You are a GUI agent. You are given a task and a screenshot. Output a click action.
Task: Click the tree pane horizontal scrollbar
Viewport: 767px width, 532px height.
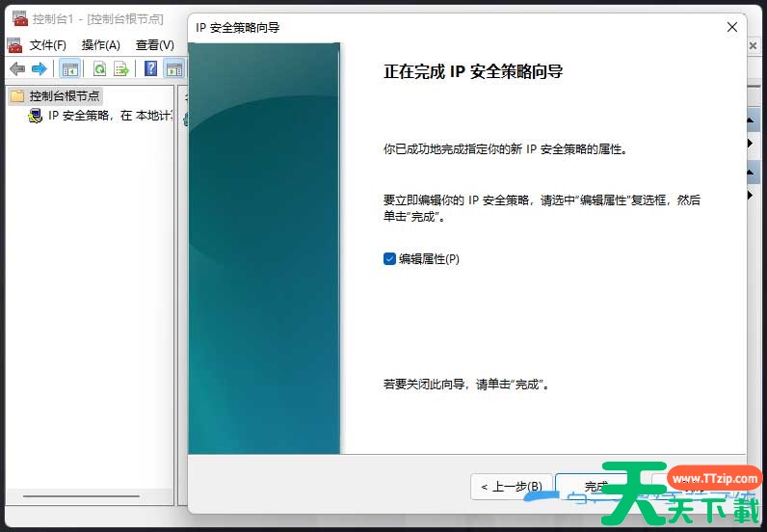tap(81, 496)
